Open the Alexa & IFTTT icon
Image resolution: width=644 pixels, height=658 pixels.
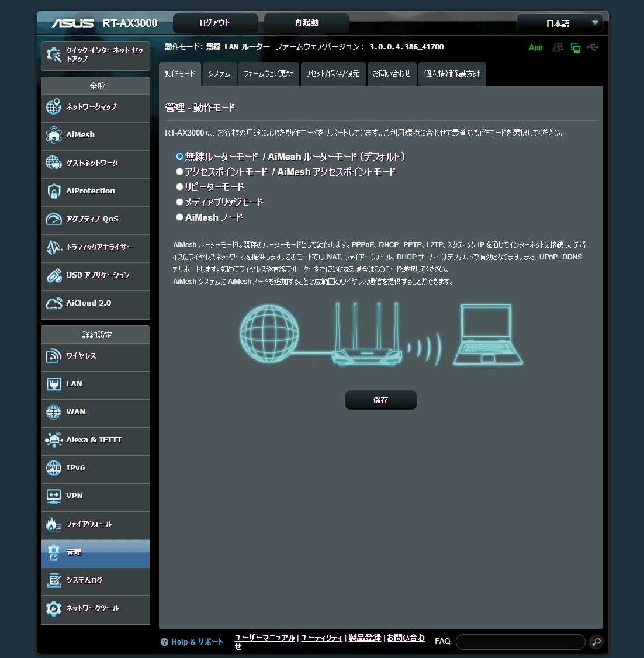pos(54,440)
